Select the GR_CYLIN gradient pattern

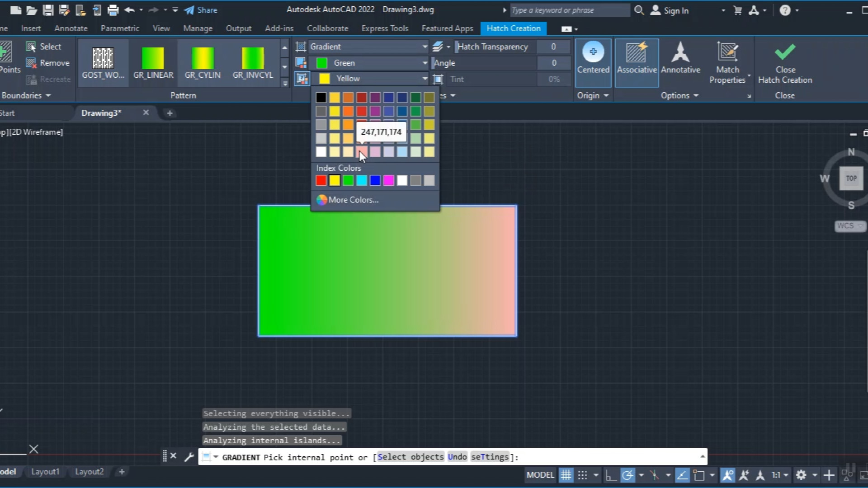(203, 59)
